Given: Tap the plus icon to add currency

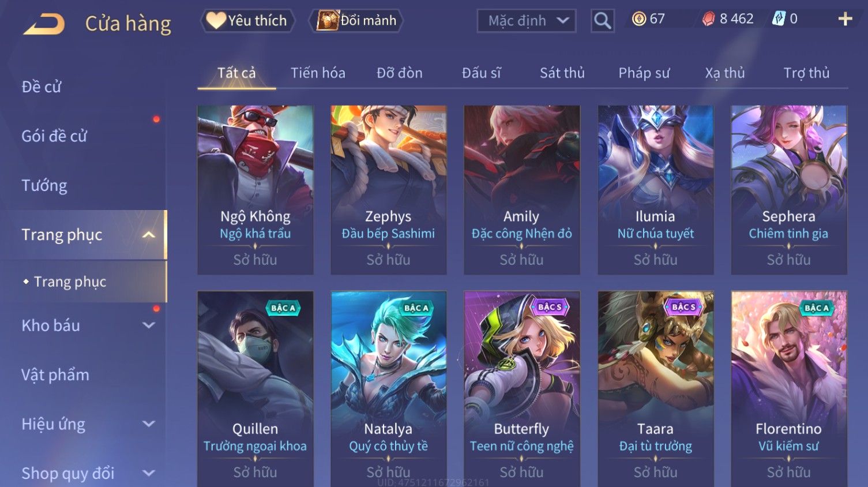Looking at the screenshot, I should (845, 19).
